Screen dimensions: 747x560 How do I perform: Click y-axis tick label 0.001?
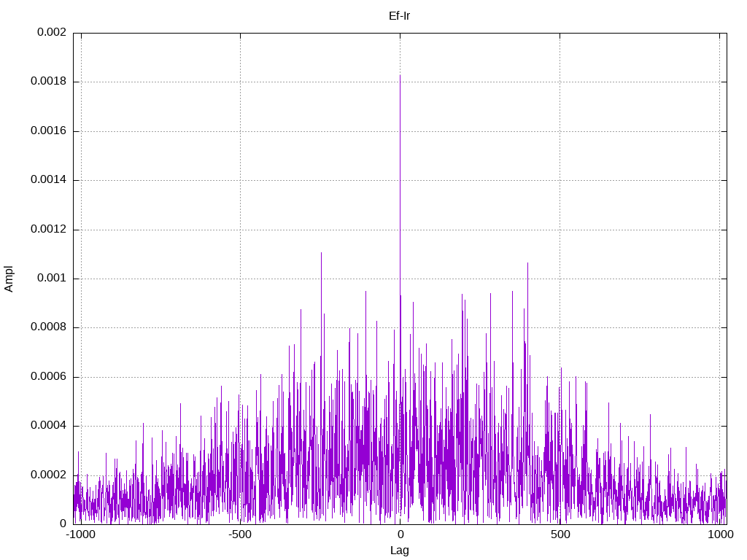click(52, 279)
